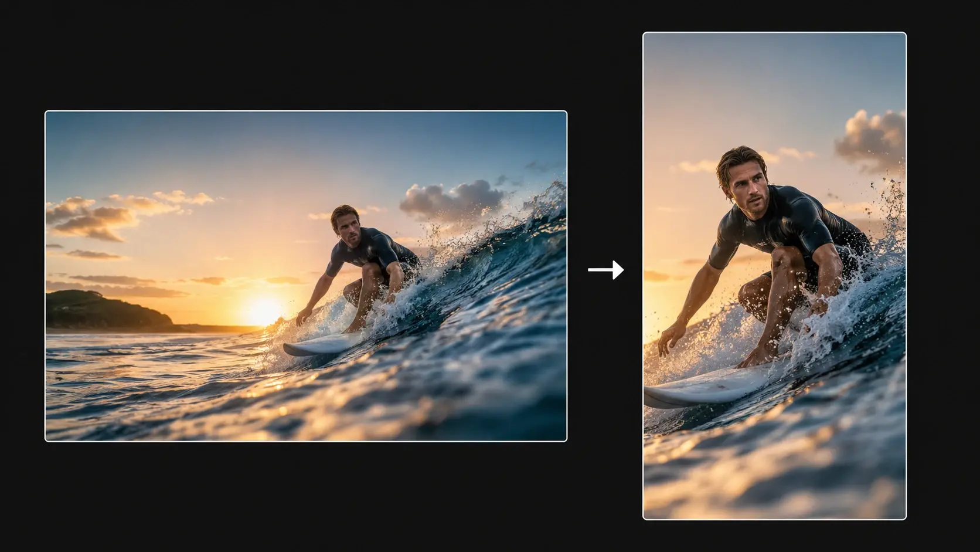
Task: Click the surfer's outstretched hand in the landscape image
Action: tap(304, 317)
